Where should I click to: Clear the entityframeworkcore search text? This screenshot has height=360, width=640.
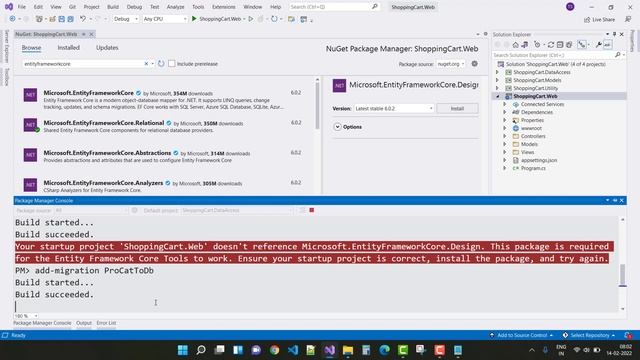click(x=146, y=64)
